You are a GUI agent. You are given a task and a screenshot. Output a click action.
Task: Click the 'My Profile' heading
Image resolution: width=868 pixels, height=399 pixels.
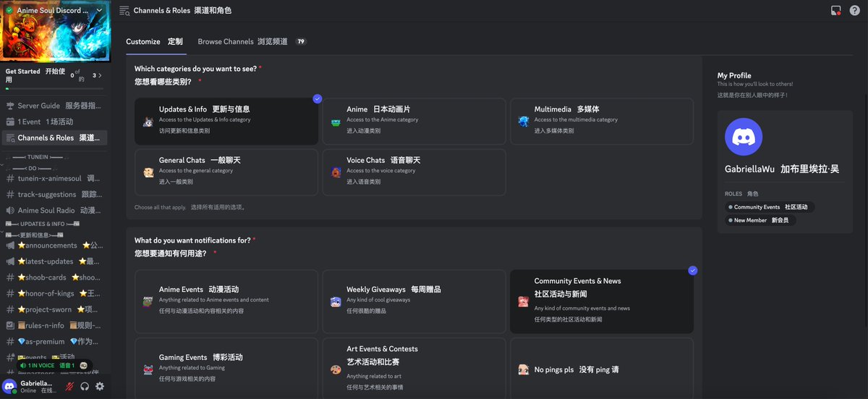pos(734,75)
